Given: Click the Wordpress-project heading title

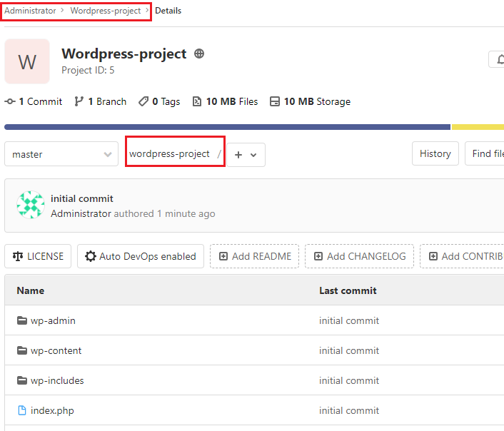Looking at the screenshot, I should pyautogui.click(x=124, y=54).
